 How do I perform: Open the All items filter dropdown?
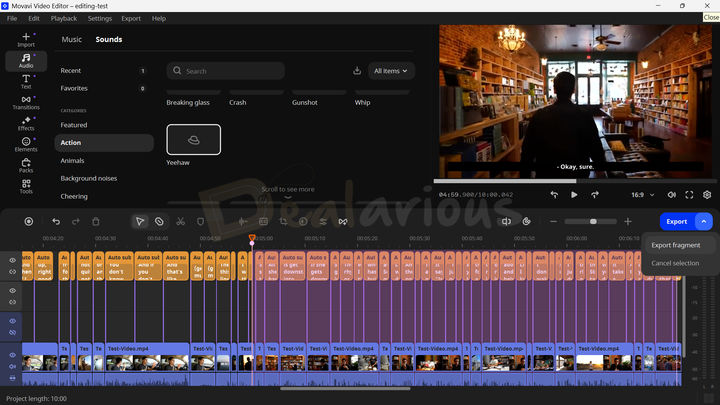click(391, 71)
